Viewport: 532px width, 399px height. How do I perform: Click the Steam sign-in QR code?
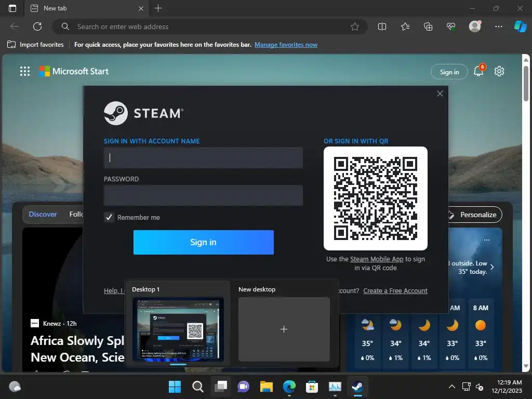pos(375,198)
